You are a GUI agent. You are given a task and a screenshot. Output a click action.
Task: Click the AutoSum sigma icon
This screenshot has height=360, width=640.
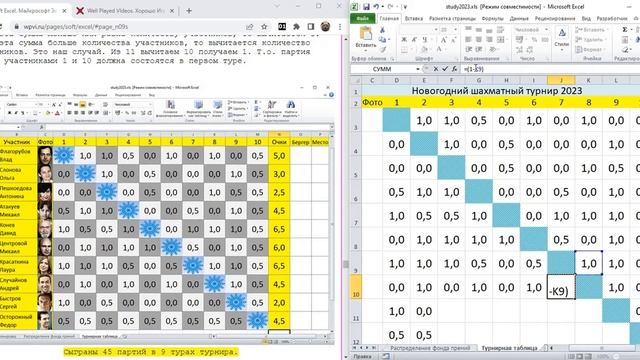pyautogui.click(x=625, y=30)
